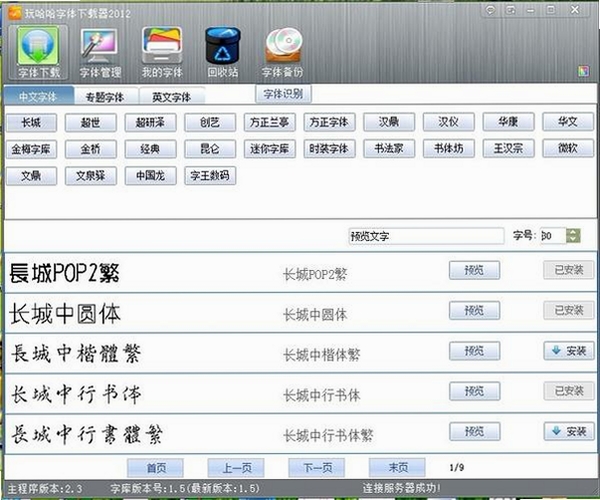Click the title bar menu icon

[510, 10]
